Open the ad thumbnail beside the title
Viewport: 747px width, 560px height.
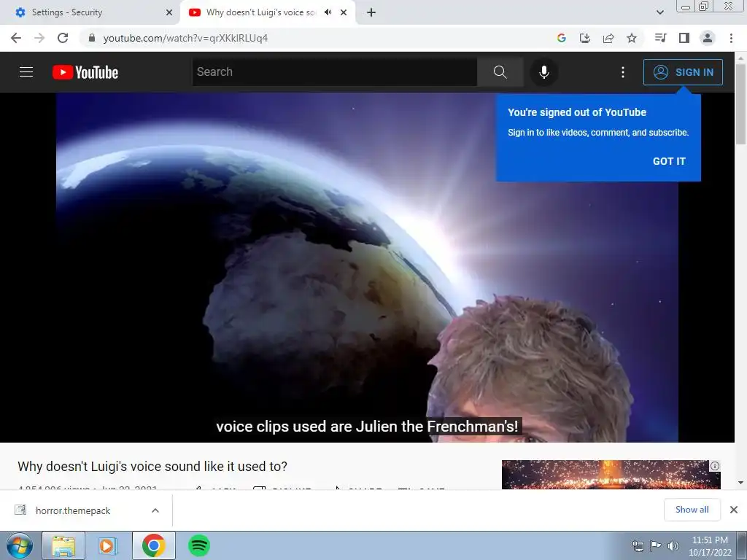611,474
